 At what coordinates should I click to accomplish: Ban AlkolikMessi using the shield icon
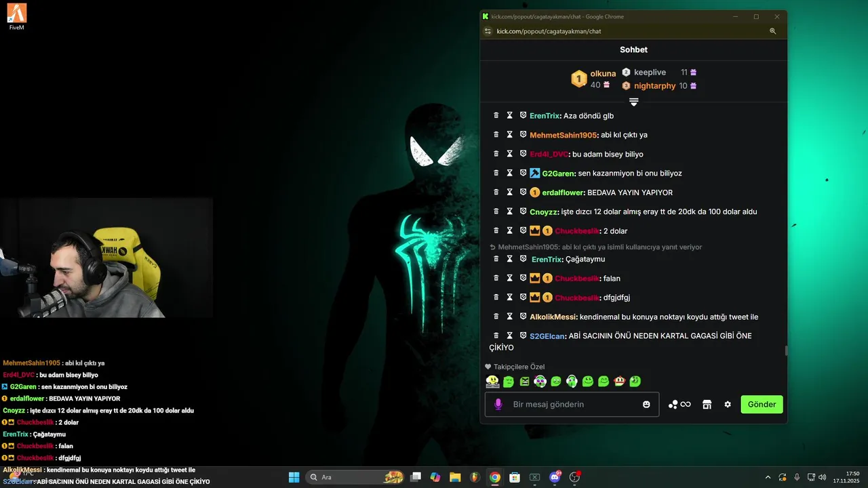(x=523, y=317)
